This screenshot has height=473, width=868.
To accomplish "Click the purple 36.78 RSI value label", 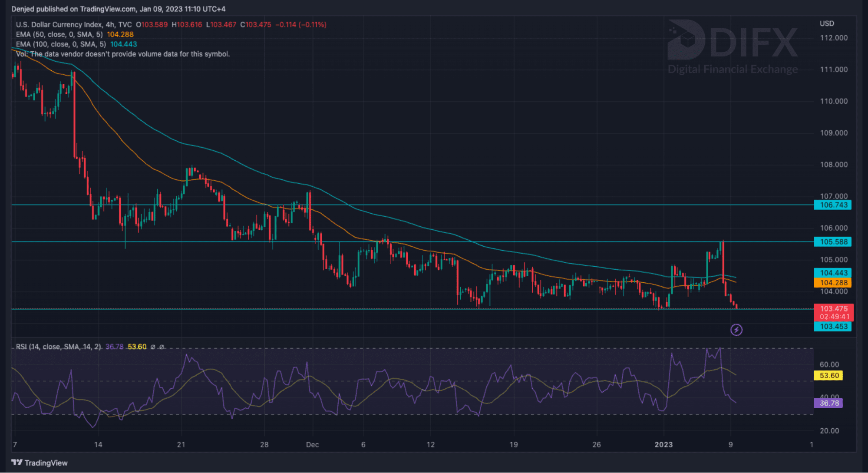I will 828,403.
